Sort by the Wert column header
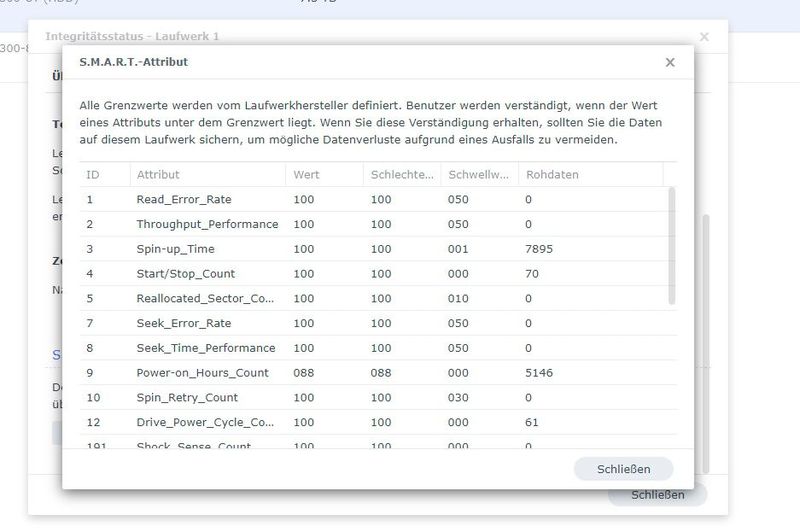Screen dimensions: 800x532 coord(324,174)
